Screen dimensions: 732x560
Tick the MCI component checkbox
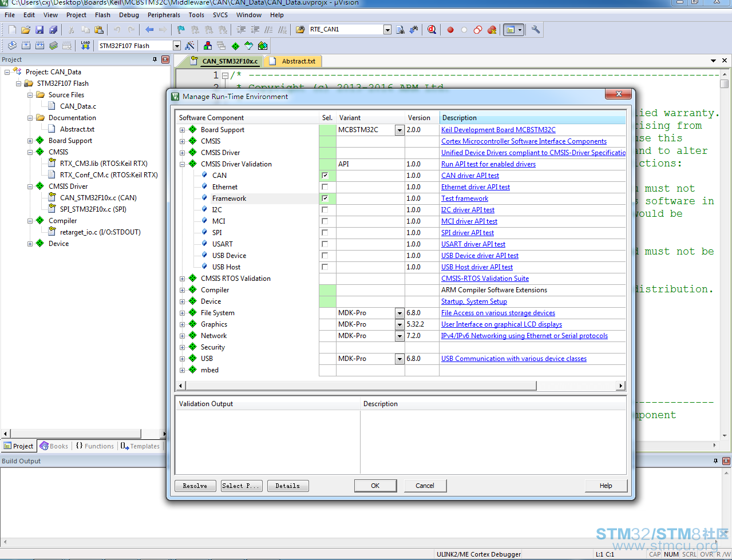(x=325, y=221)
